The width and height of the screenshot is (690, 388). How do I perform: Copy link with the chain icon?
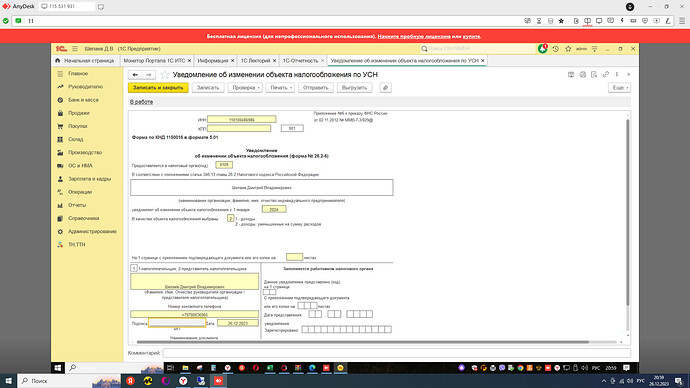606,75
